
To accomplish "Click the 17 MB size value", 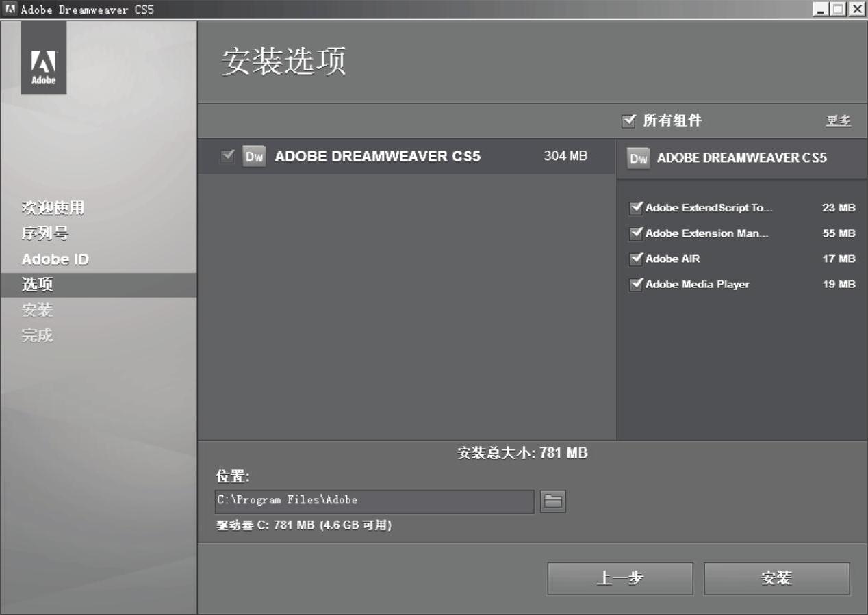I will coord(839,259).
